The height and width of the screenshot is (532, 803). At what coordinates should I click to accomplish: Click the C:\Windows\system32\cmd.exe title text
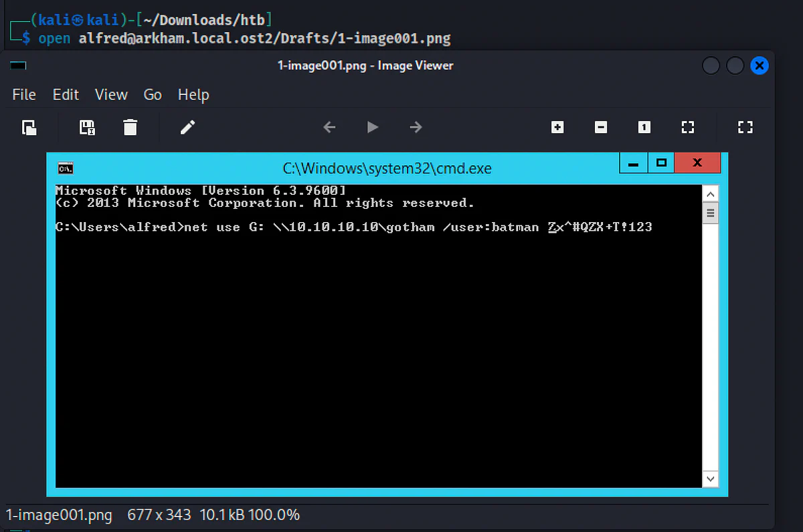coord(387,168)
